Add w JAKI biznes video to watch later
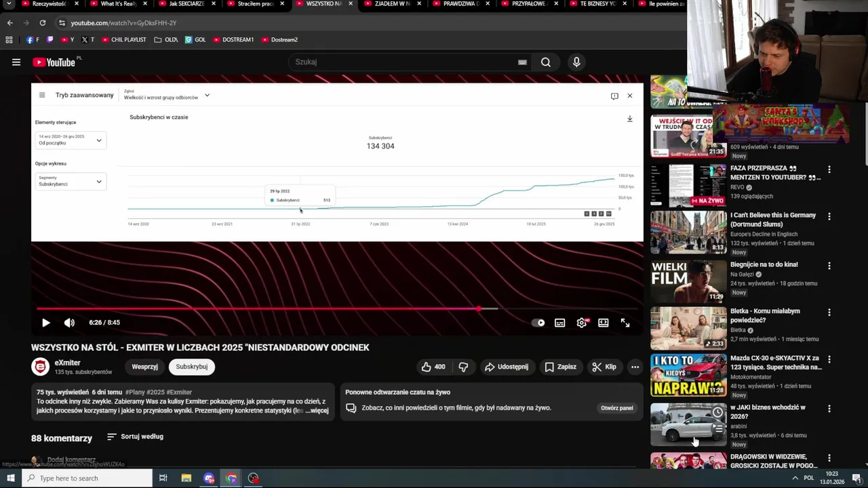The image size is (868, 488). click(717, 413)
